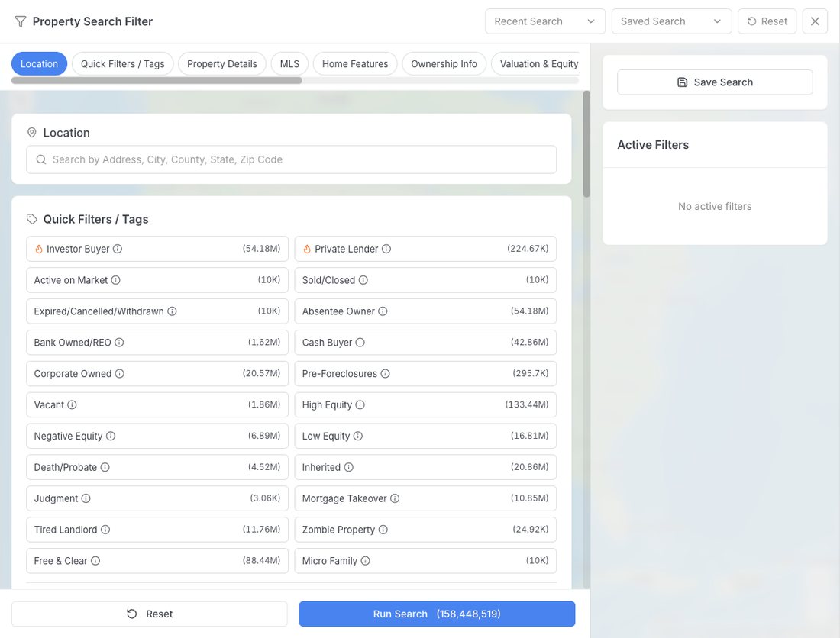Click the Active on Market info icon
Screen dimensions: 840x638
pyautogui.click(x=116, y=280)
